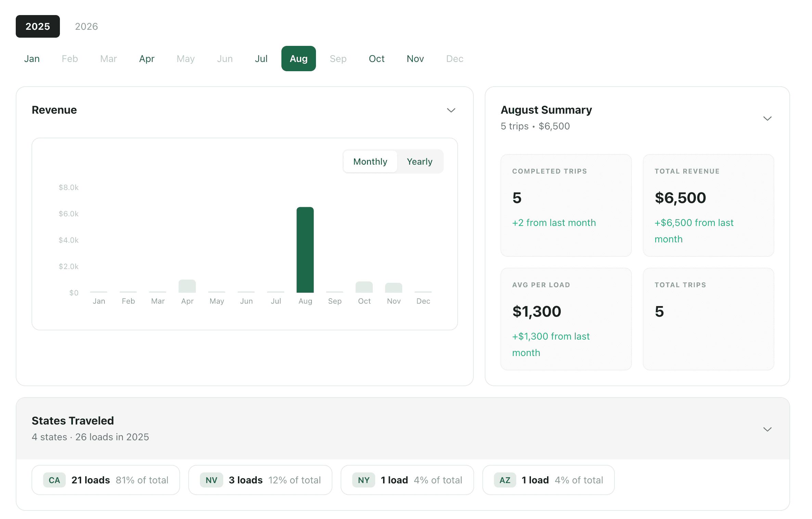Collapse the August Summary panel
Image resolution: width=812 pixels, height=519 pixels.
(x=767, y=118)
